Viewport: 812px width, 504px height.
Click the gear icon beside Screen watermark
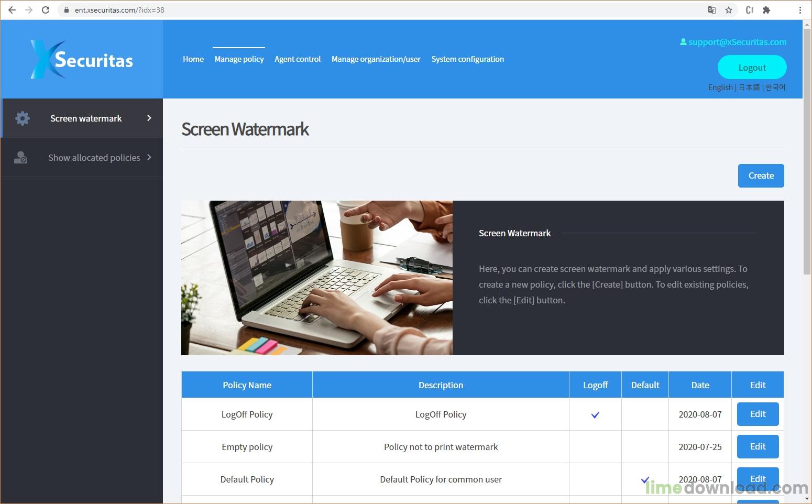point(23,118)
